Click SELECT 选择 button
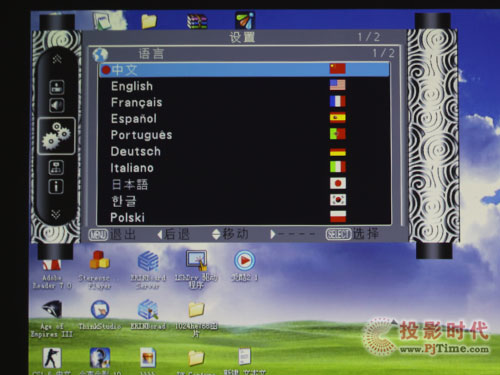The height and width of the screenshot is (375, 500). [352, 234]
